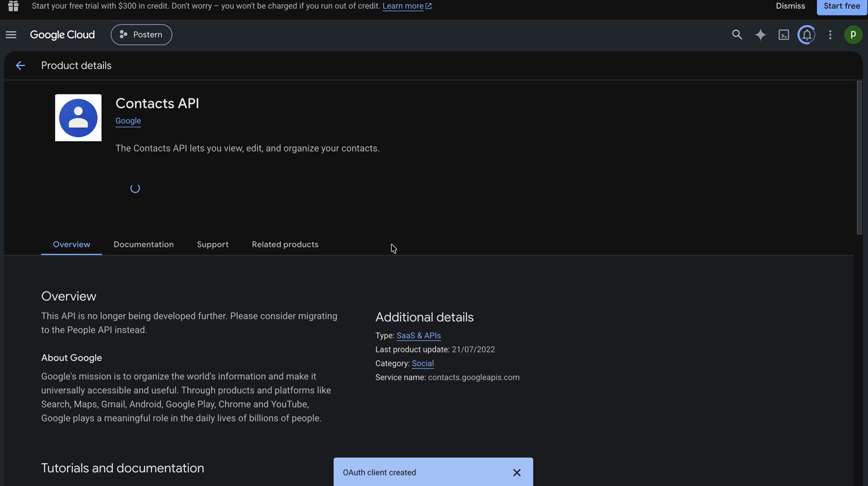Click the 'OAuth client created' message text

point(379,473)
